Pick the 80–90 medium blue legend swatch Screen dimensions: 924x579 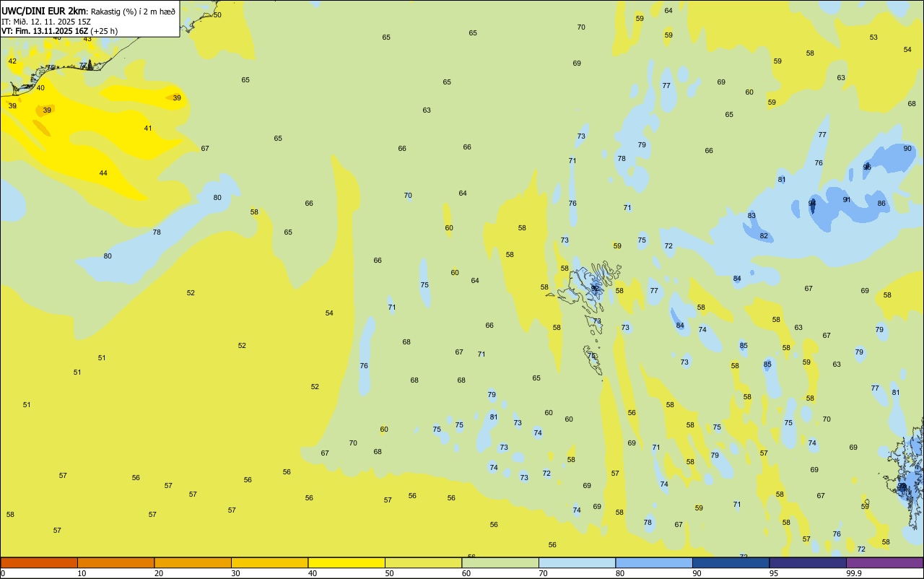654,562
